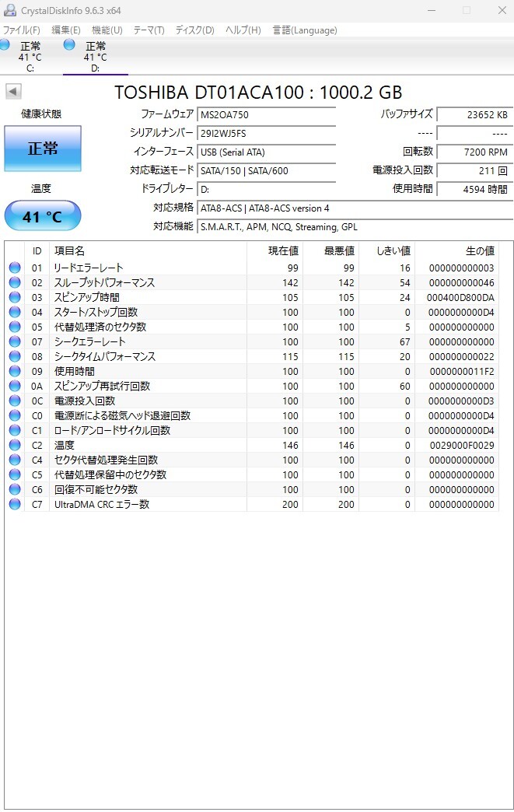This screenshot has height=812, width=514.
Task: Click status icon for row C4 セクタ代替処理発生回数
Action: [x=15, y=460]
